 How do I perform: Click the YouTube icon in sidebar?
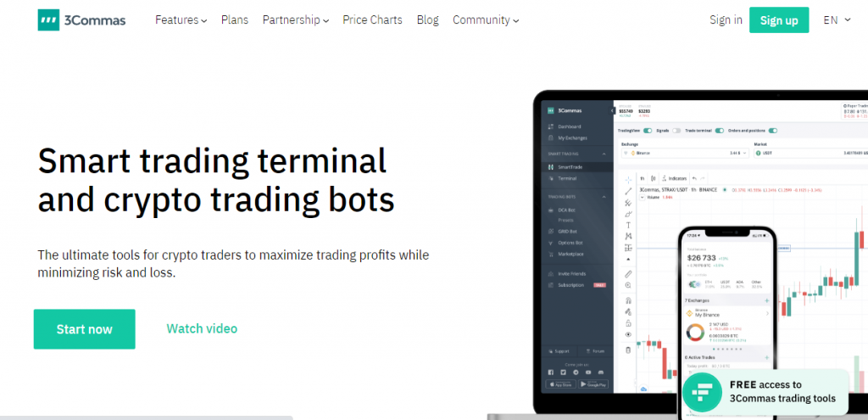coord(588,372)
